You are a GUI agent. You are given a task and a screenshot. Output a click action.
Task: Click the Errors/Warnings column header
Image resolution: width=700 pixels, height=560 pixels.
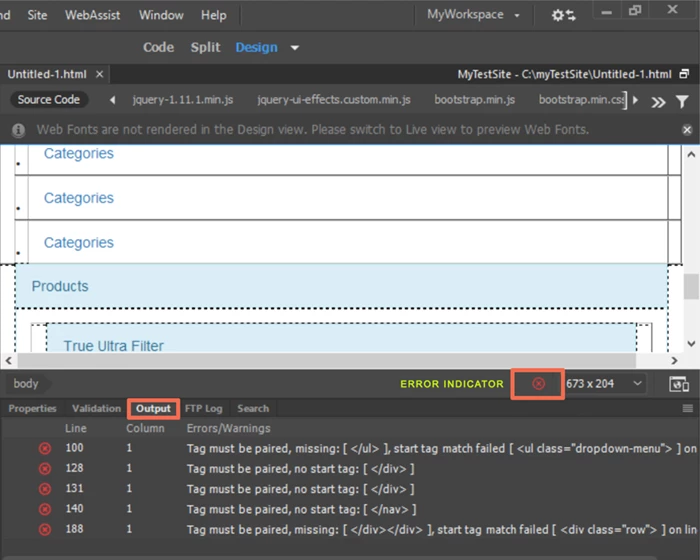coord(229,428)
